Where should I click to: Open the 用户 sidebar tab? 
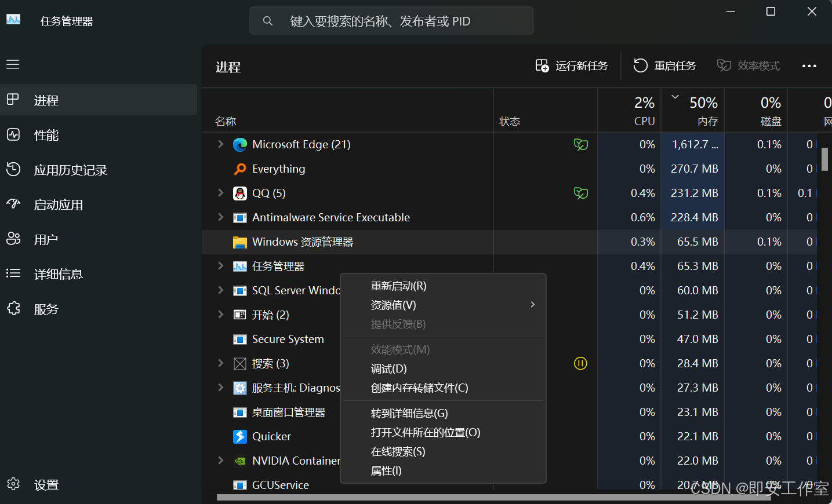(x=99, y=239)
